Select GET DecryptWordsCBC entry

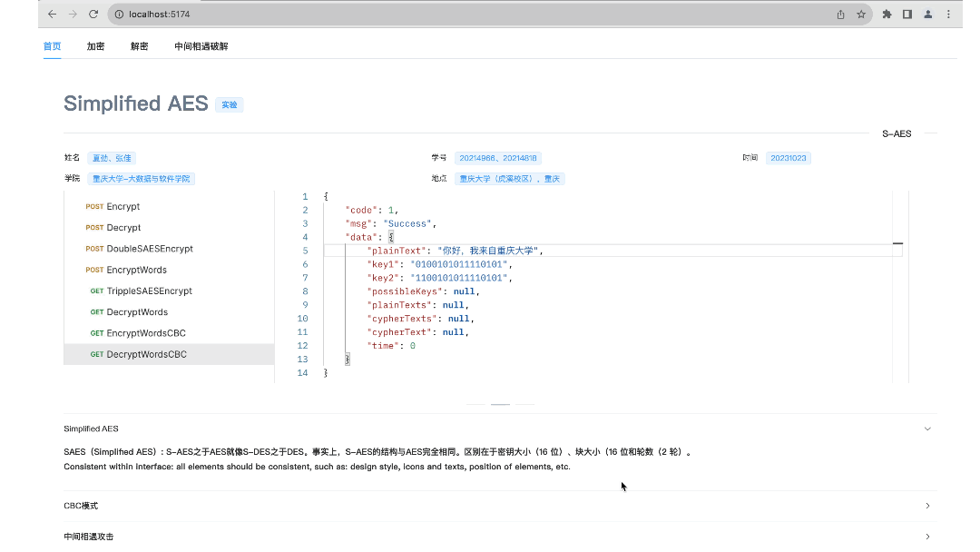pos(169,354)
